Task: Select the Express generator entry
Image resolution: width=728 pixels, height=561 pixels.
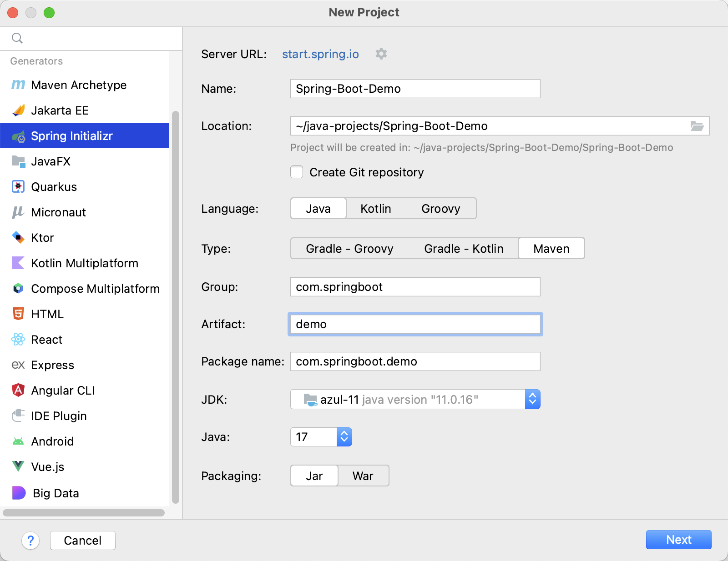Action: [x=85, y=365]
